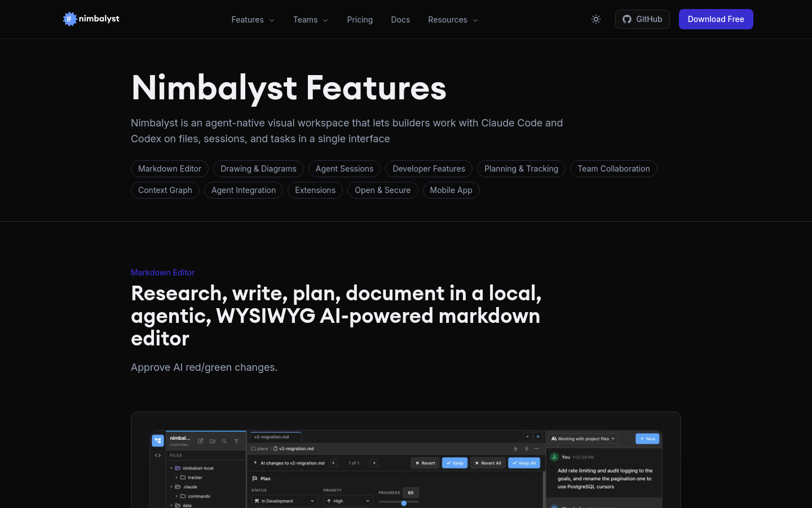The height and width of the screenshot is (508, 812).
Task: Click the progress slider handle
Action: click(404, 503)
